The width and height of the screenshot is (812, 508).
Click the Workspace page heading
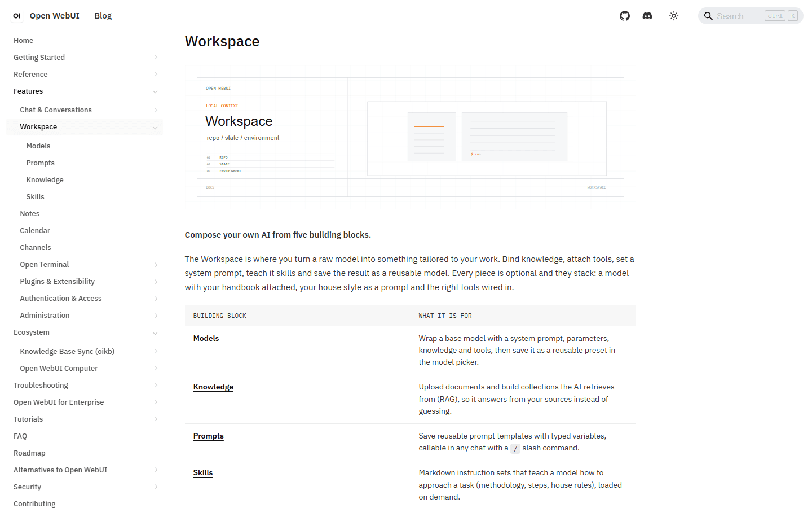point(222,41)
